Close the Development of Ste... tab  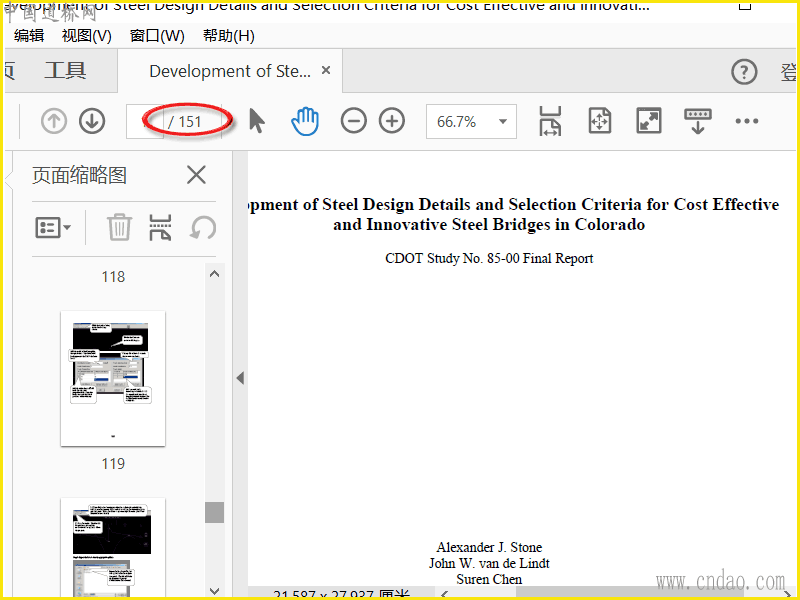click(326, 70)
